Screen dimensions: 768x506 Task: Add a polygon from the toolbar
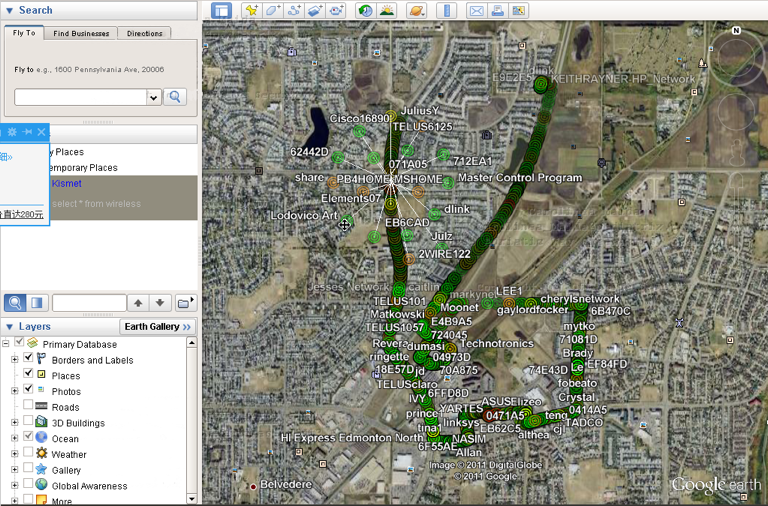point(273,10)
